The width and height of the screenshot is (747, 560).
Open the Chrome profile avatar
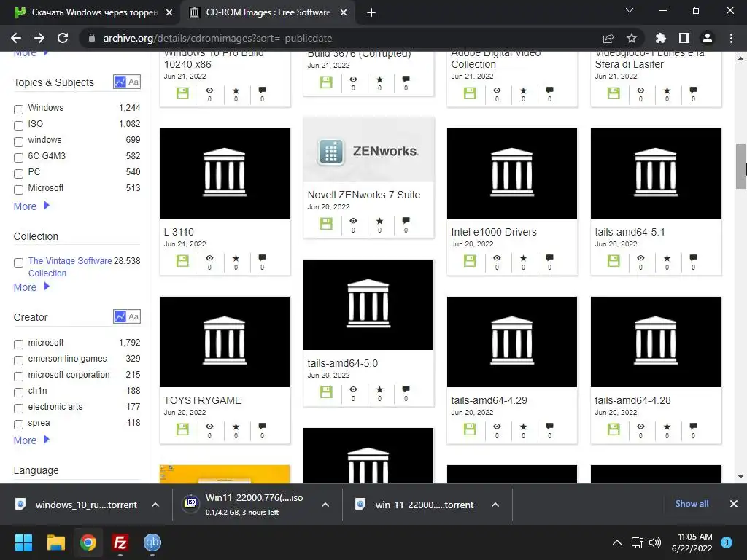click(x=708, y=38)
